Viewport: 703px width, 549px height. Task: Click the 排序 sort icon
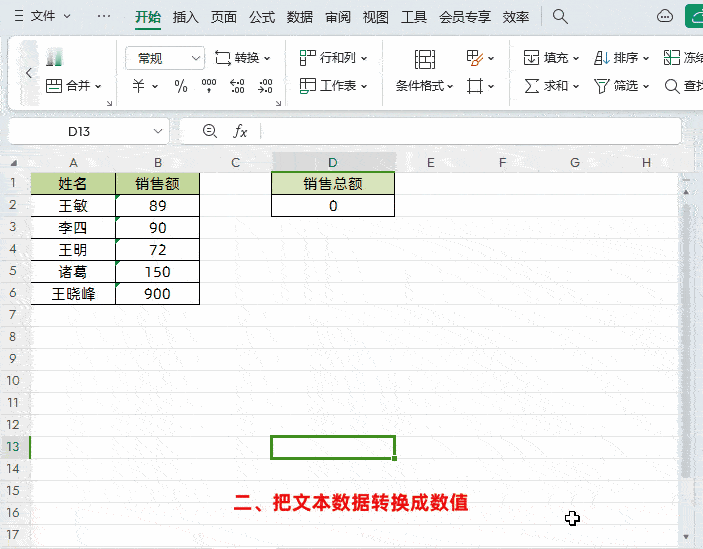[602, 58]
